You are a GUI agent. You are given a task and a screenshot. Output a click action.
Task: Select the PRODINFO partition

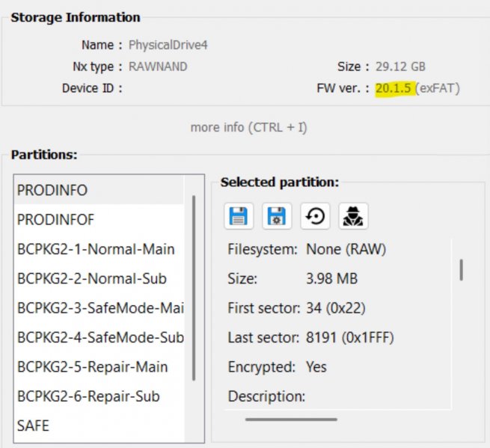pos(52,191)
